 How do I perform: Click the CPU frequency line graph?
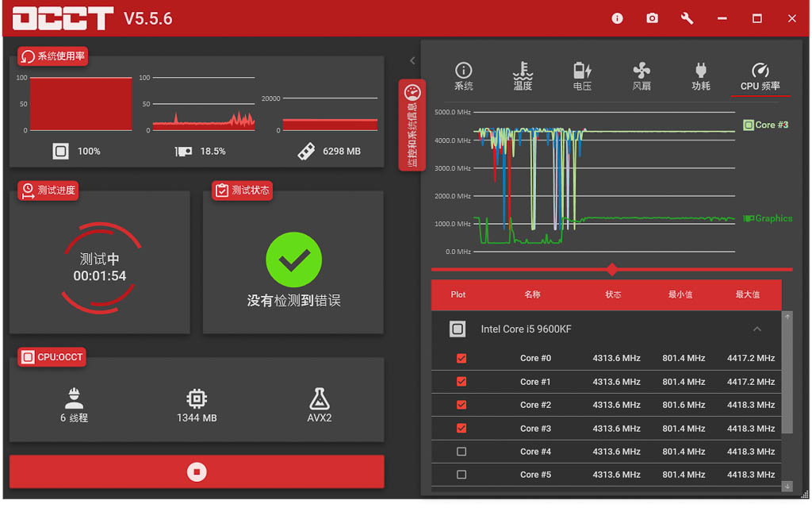click(604, 182)
